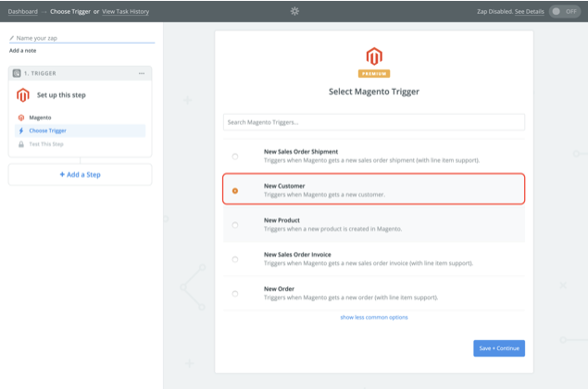Image resolution: width=588 pixels, height=389 pixels.
Task: Focus the Name your zap field
Action: (x=82, y=38)
